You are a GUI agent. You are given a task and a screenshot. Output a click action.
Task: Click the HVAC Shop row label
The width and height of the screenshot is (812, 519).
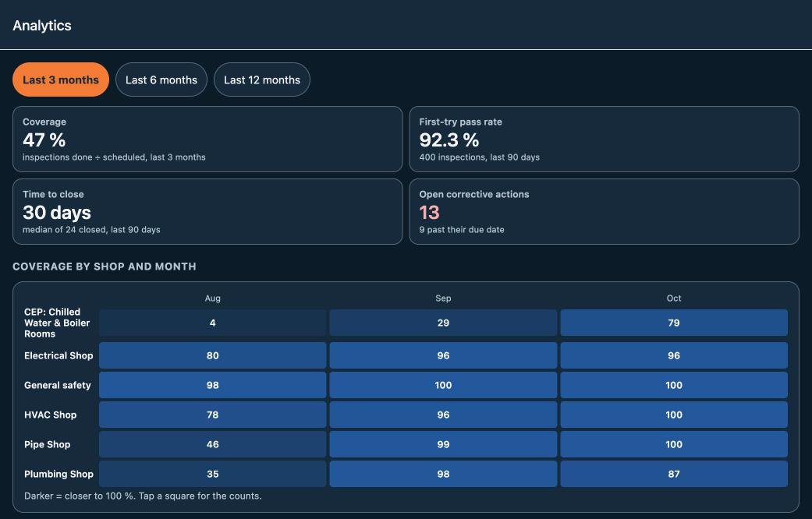(50, 415)
